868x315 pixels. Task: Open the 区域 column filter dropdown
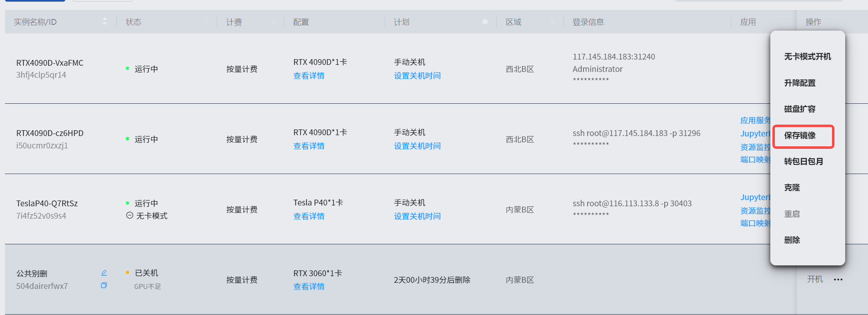[552, 22]
